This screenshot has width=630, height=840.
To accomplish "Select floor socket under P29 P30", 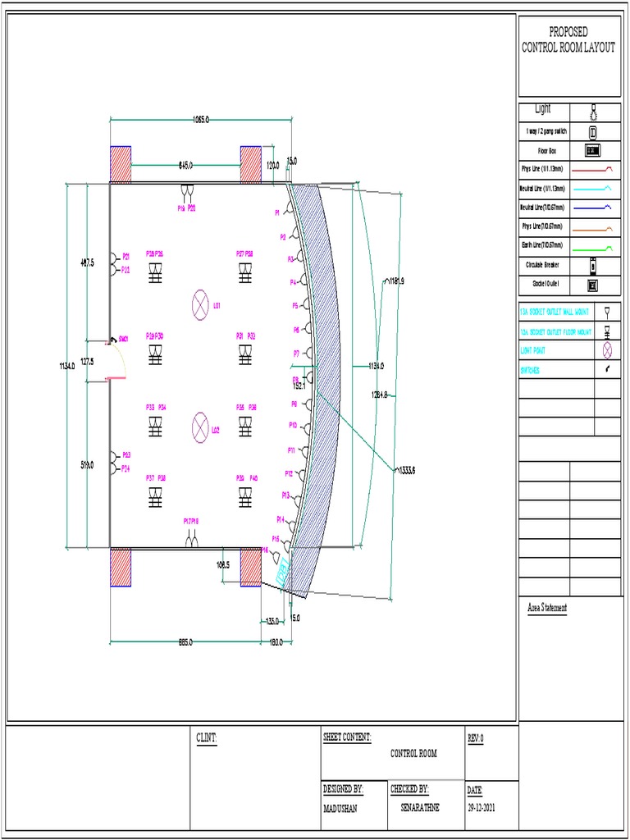I will tap(155, 354).
